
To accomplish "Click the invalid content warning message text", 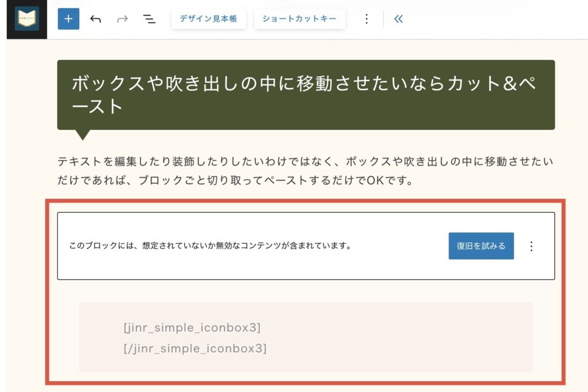I will pos(210,246).
